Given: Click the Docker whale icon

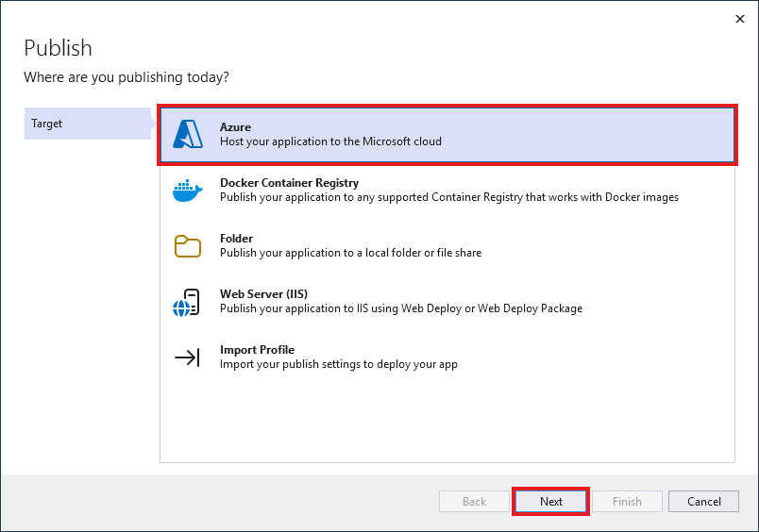Looking at the screenshot, I should [187, 191].
